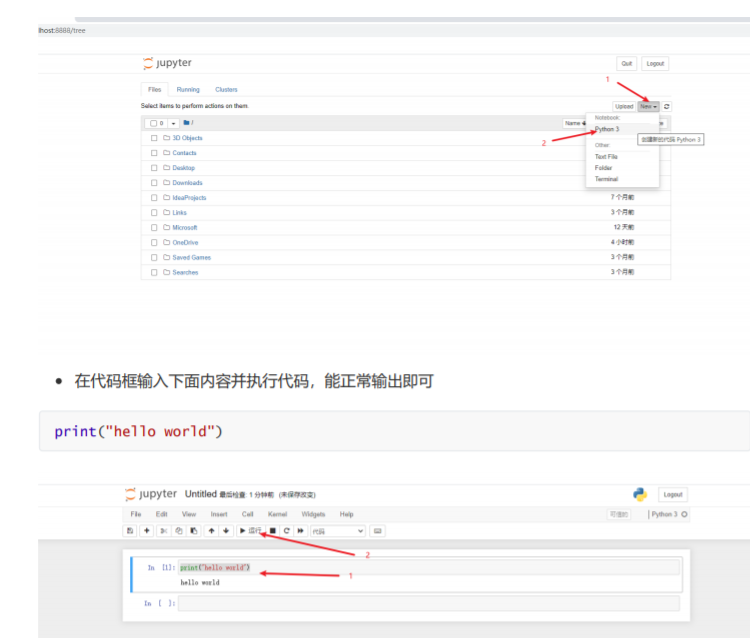The width and height of the screenshot is (750, 638).
Task: Open the notebook Widgets menu
Action: tap(313, 514)
